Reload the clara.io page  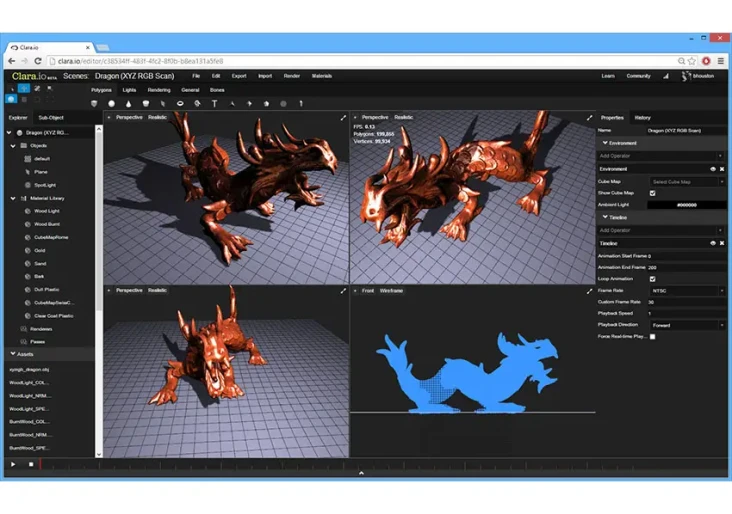point(38,61)
